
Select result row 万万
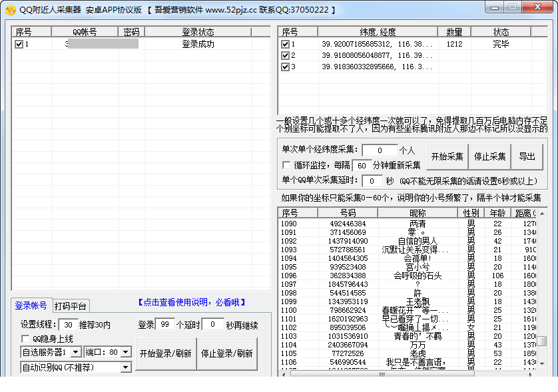pyautogui.click(x=418, y=345)
